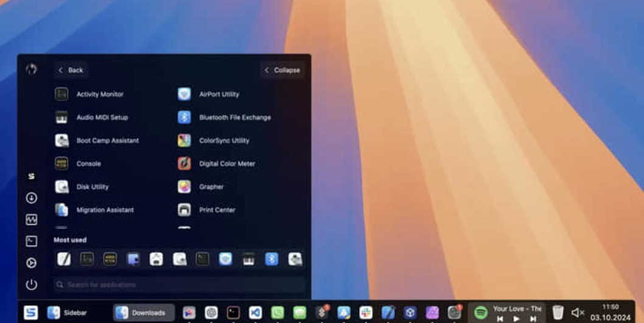The height and width of the screenshot is (323, 644).
Task: Launch Grapher app
Action: (x=211, y=187)
